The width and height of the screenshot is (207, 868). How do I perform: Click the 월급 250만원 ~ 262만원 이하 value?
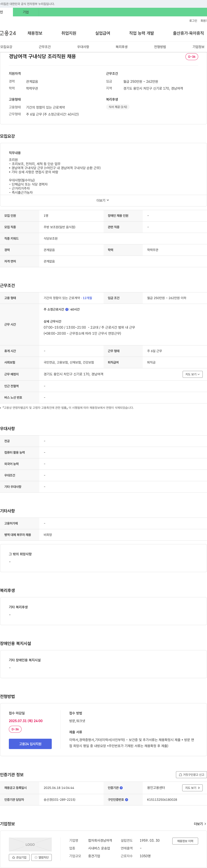(166, 298)
